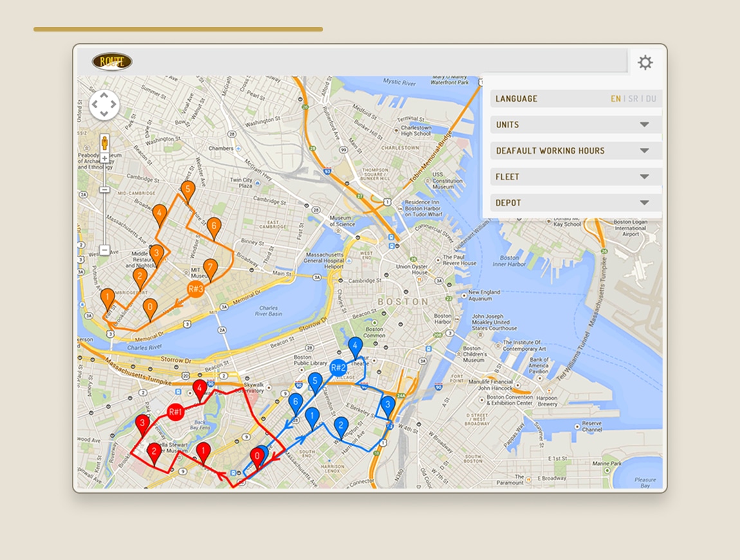Select the Street View pegman icon

click(104, 142)
